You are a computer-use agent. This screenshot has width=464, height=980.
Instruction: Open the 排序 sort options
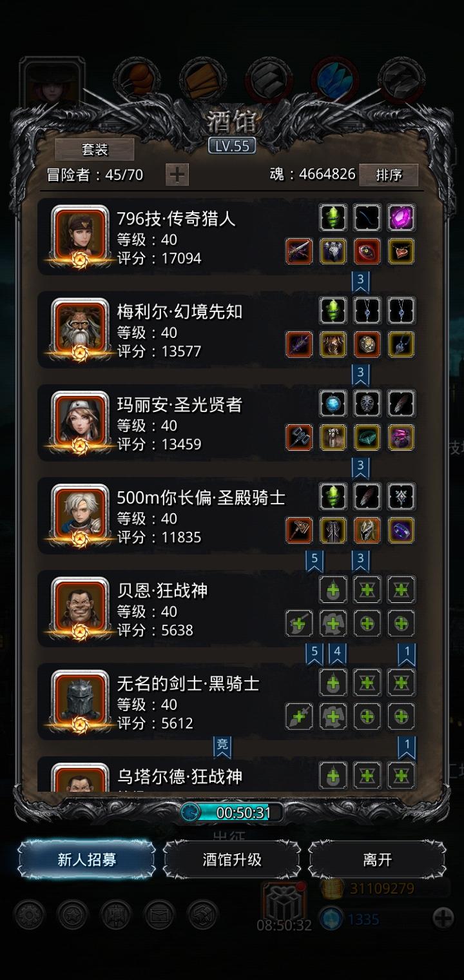click(x=389, y=175)
